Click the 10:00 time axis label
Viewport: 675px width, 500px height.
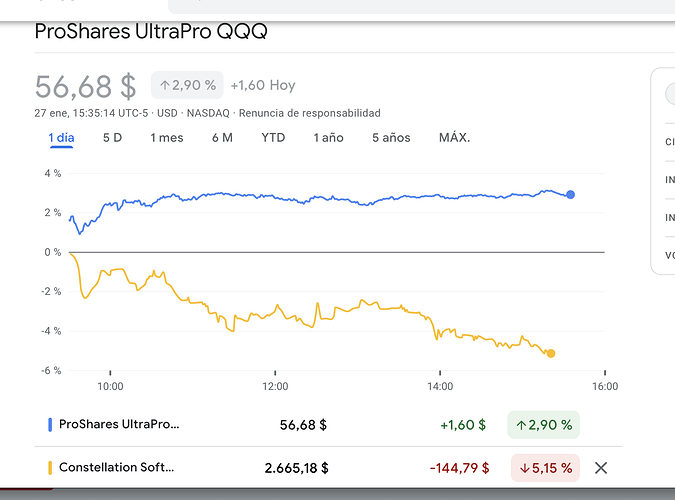click(110, 386)
